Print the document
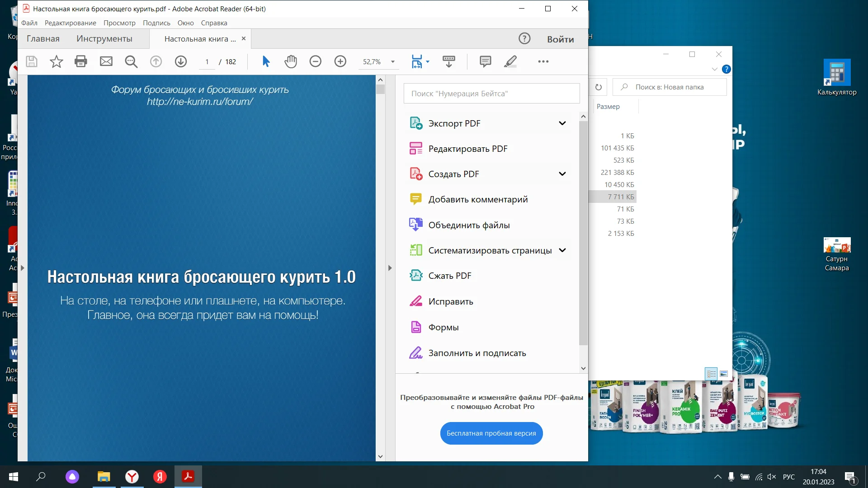Image resolution: width=868 pixels, height=488 pixels. coord(81,61)
